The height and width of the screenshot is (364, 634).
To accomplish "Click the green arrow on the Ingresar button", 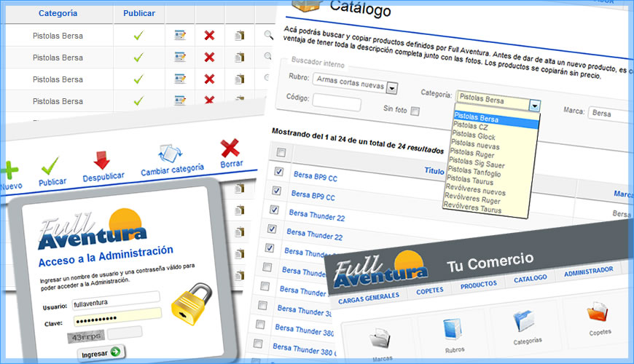I will coord(115,352).
